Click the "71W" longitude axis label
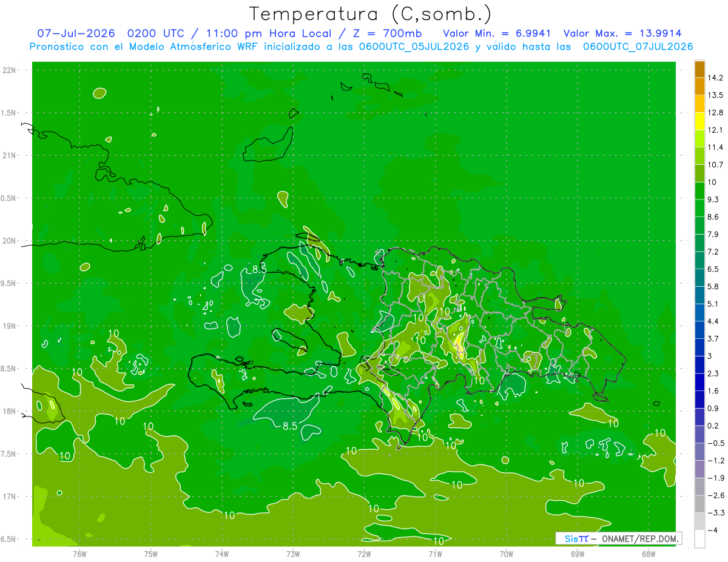The height and width of the screenshot is (562, 728). coord(435,554)
